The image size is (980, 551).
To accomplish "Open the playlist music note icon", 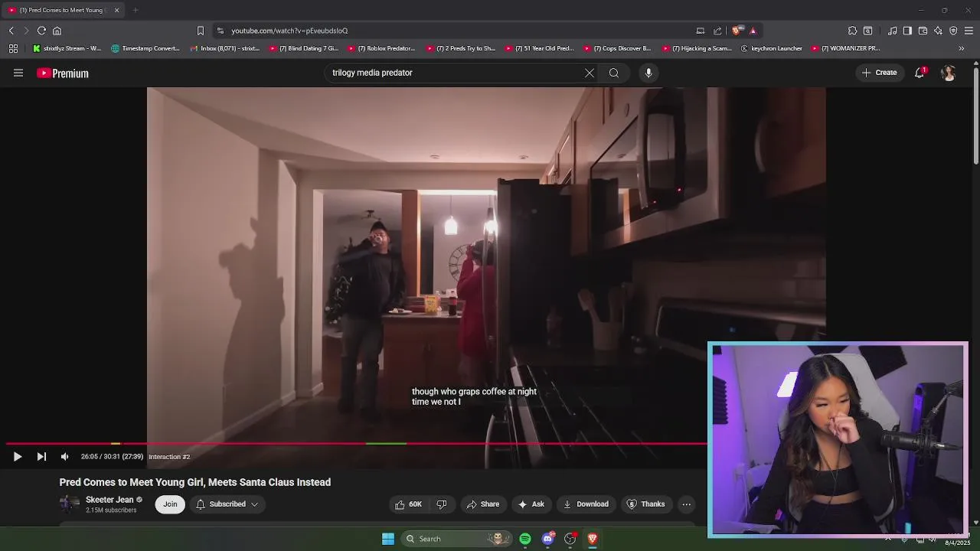I will (x=893, y=31).
